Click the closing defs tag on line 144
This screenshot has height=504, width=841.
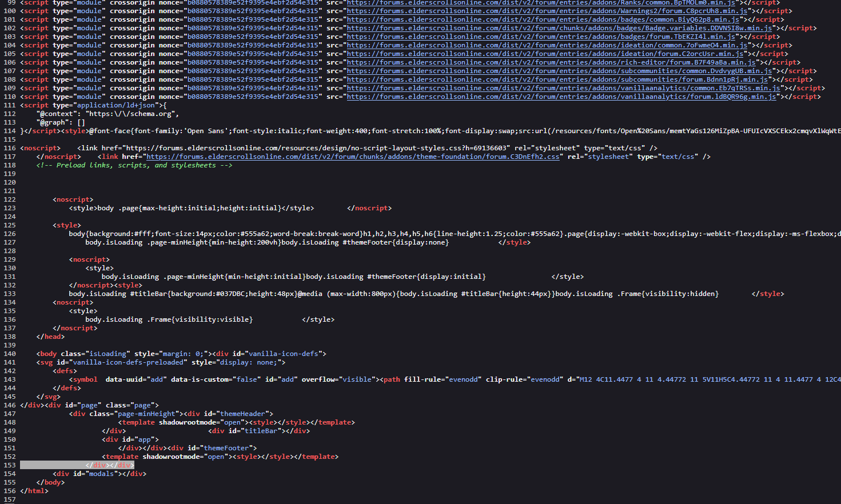pyautogui.click(x=67, y=388)
